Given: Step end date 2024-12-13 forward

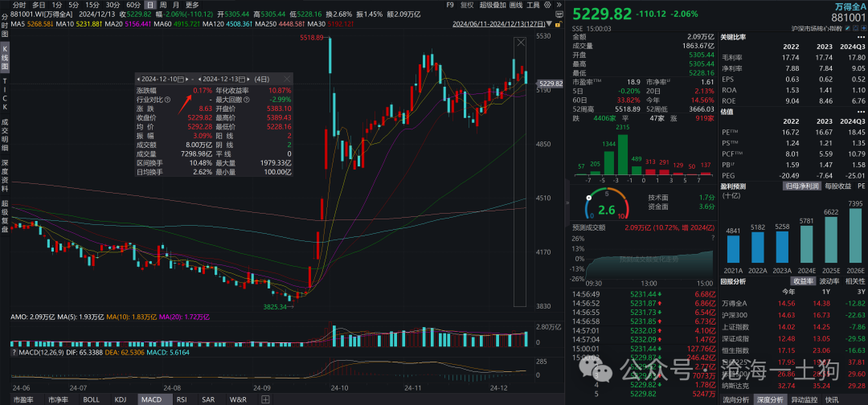Looking at the screenshot, I should click(248, 79).
